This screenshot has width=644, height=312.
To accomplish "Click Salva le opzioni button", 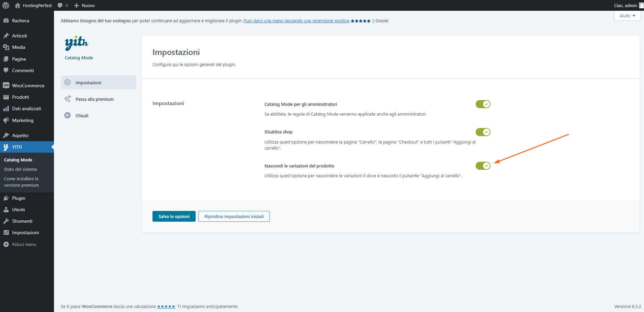I will (x=174, y=216).
